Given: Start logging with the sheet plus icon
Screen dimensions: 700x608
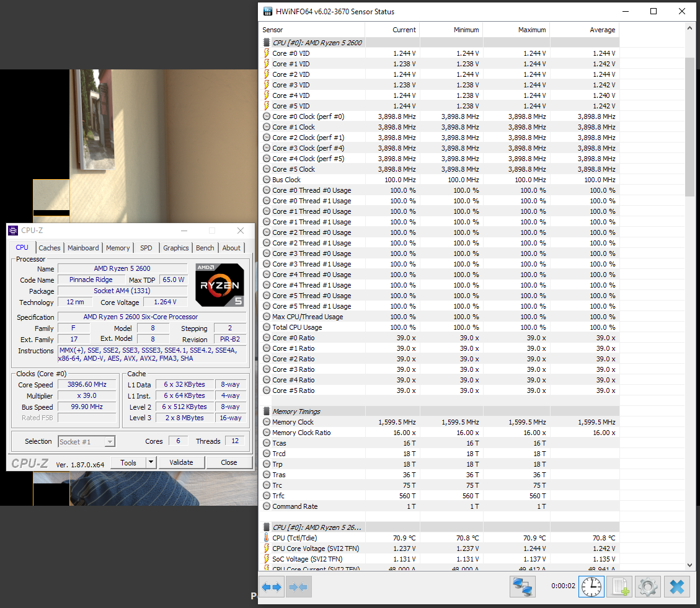Looking at the screenshot, I should point(620,586).
